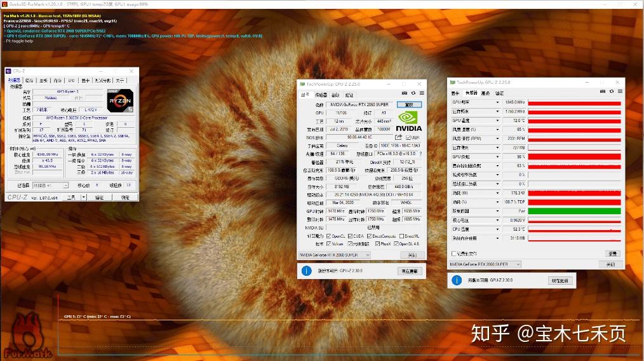Click refresh icon in GPU-Z graphics card window
Screen dimensions: 644x361
(x=413, y=93)
